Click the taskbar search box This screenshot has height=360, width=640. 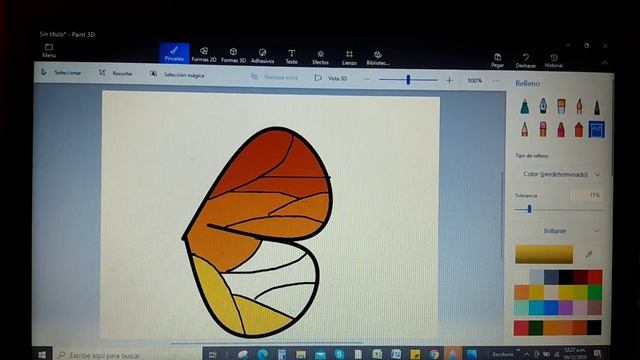tap(127, 355)
